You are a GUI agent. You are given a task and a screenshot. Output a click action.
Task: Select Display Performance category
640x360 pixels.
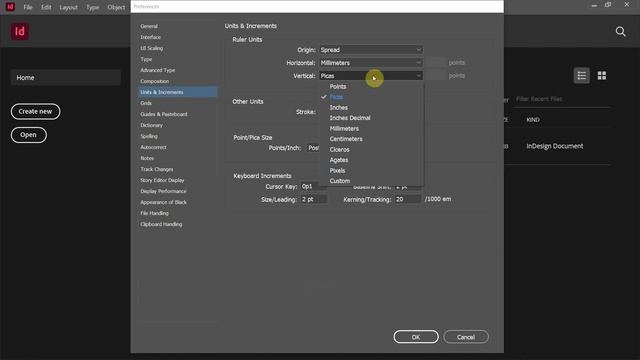tap(163, 191)
